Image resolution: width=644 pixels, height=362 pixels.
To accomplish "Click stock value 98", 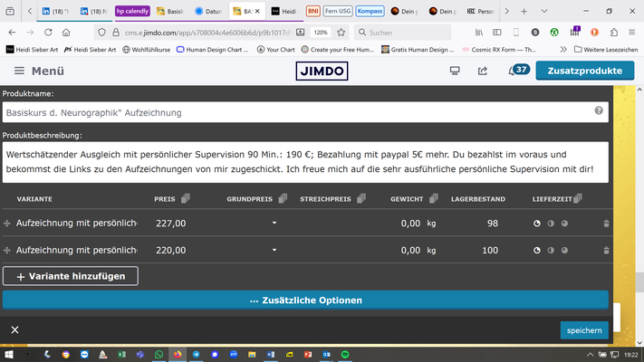I will 493,224.
